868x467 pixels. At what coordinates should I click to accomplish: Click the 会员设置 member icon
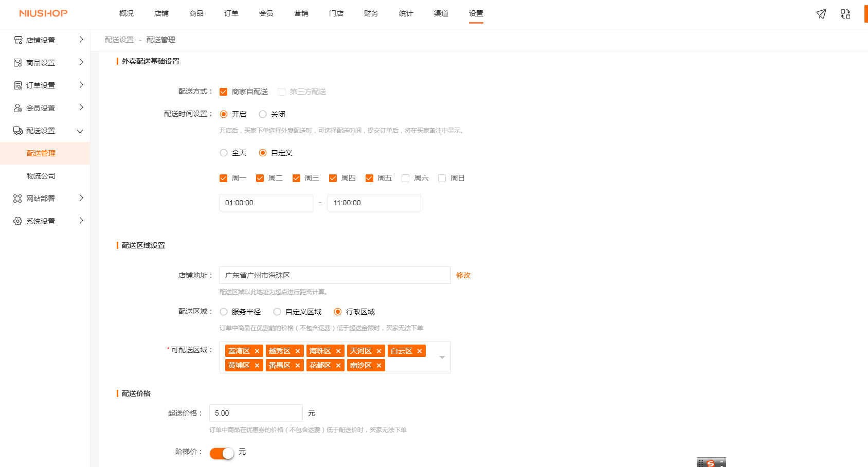pos(17,107)
